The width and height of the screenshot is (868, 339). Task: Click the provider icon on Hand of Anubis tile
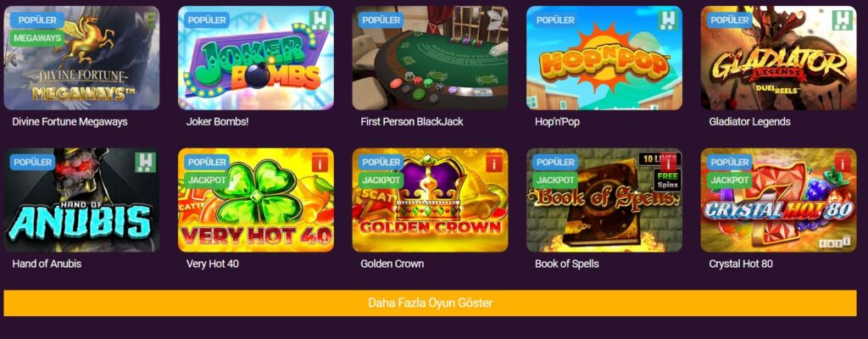(146, 163)
